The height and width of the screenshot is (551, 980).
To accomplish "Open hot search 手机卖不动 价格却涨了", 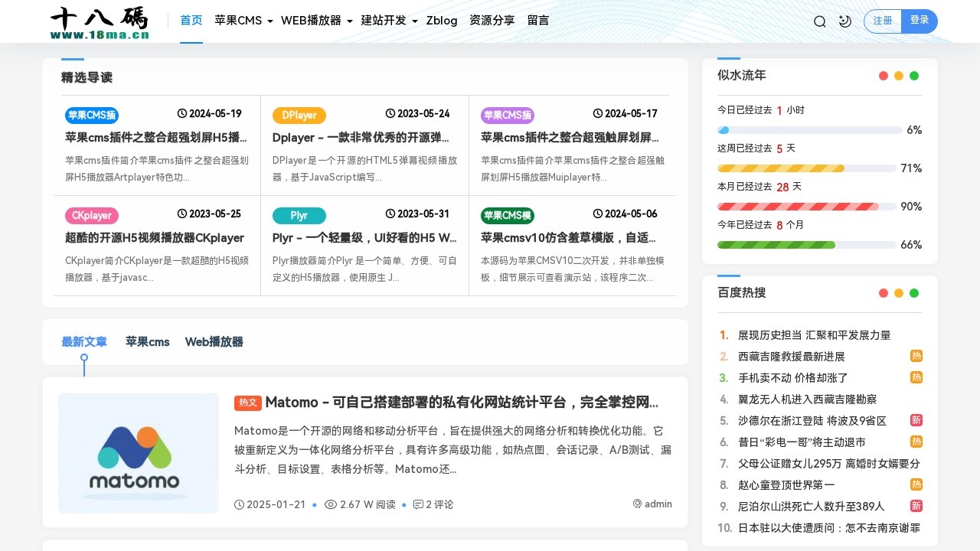I will (x=793, y=378).
